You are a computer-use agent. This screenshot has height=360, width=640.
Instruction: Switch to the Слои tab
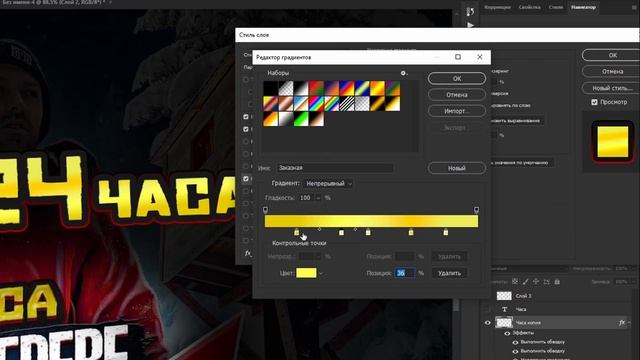click(556, 7)
